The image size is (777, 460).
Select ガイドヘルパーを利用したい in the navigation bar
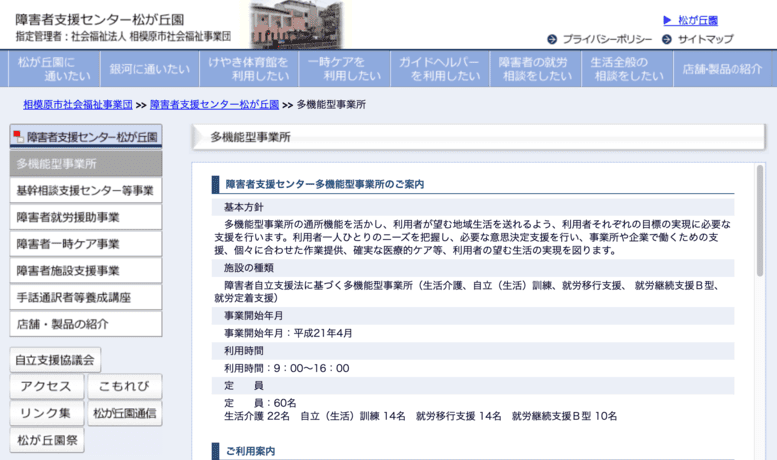tap(440, 69)
